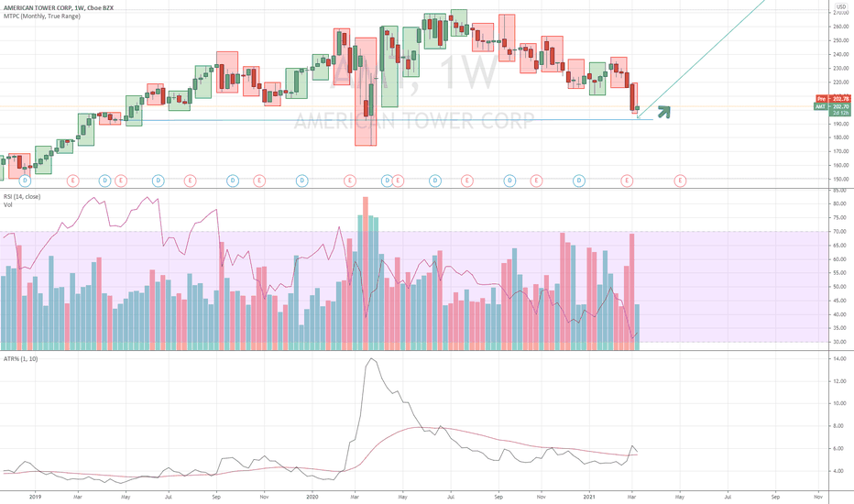This screenshot has width=854, height=504.
Task: Click the 14.00 level on the ATR% axis
Action: click(839, 359)
